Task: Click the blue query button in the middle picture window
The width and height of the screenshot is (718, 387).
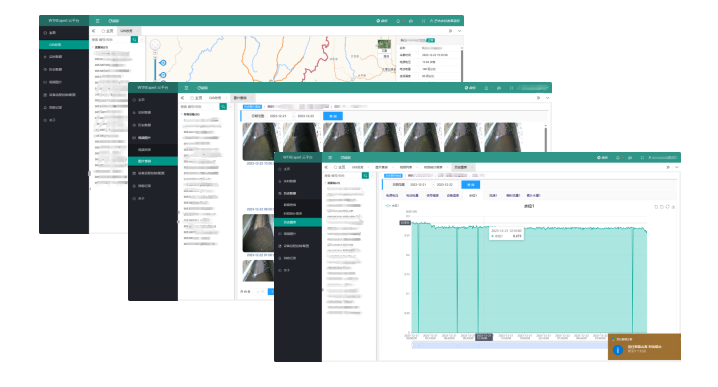Action: 333,116
